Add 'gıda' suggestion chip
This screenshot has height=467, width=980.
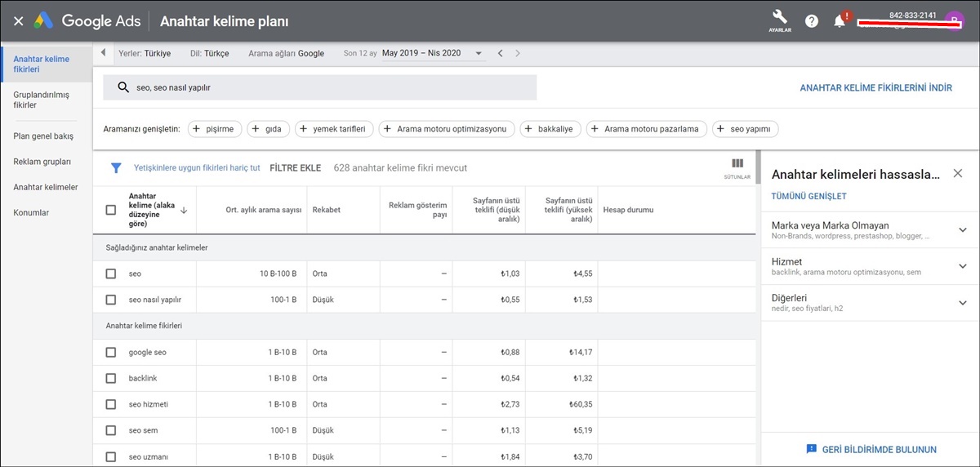(268, 129)
